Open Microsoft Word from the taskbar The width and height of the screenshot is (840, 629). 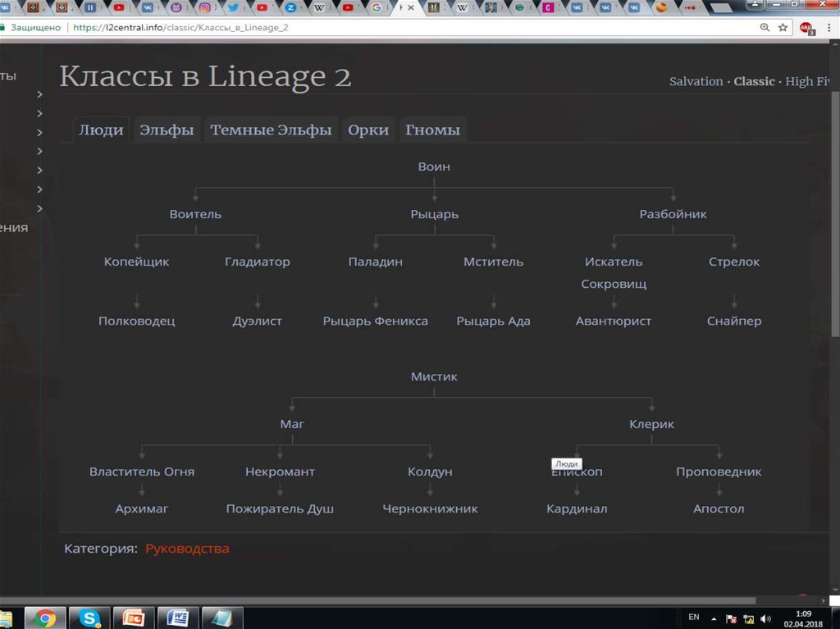(x=178, y=618)
